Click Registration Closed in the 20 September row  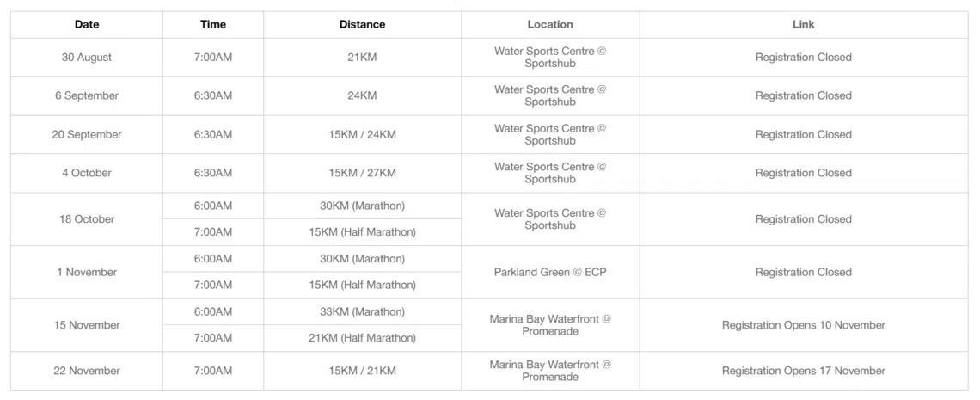click(803, 135)
